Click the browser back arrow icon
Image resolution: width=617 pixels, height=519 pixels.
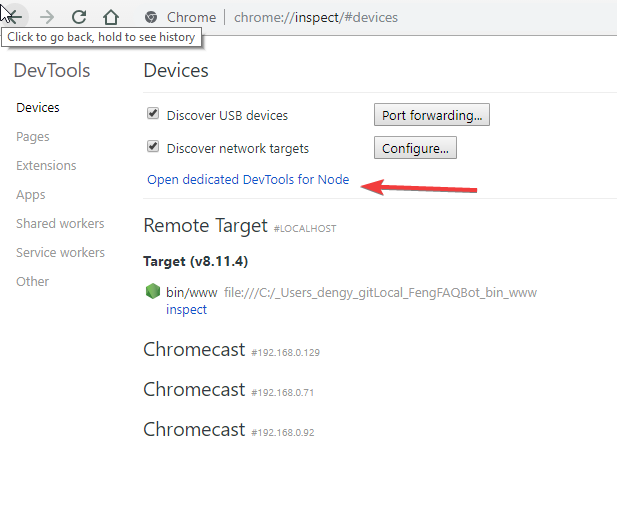[14, 17]
